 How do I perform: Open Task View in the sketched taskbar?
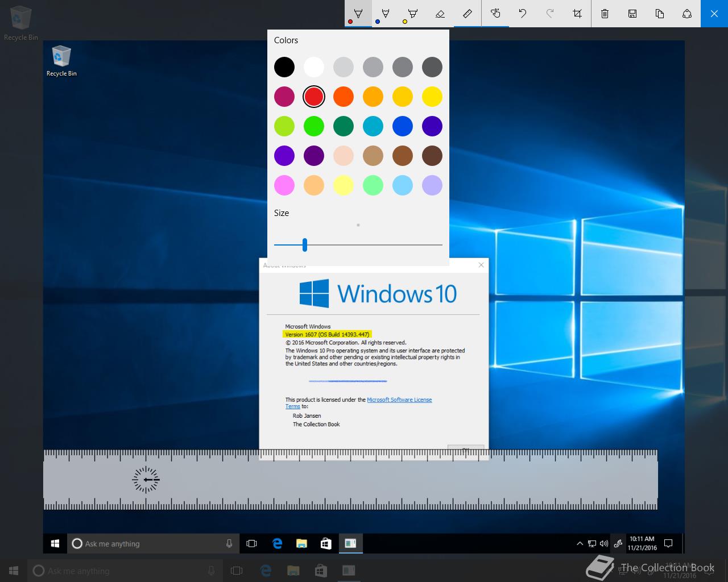(251, 544)
